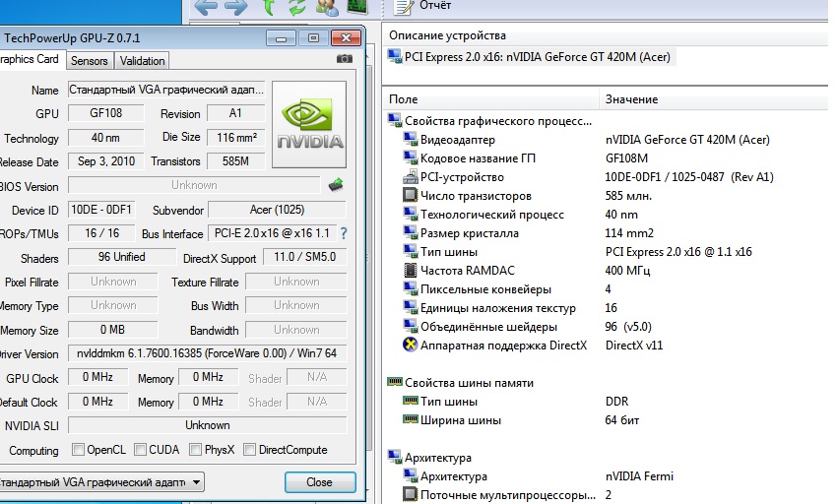Tick the DirectCompute checkbox
837x504 pixels.
[x=249, y=450]
